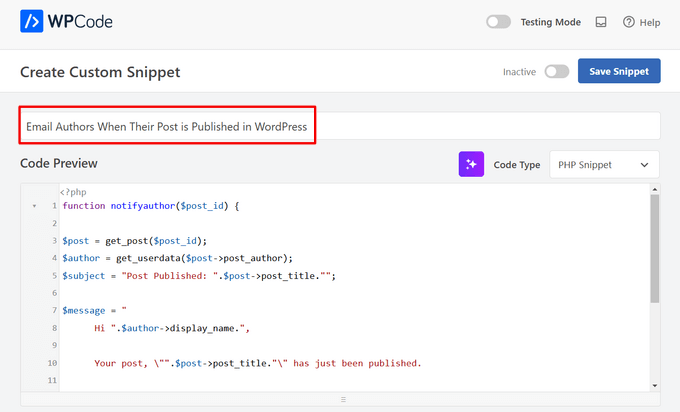
Task: Click the editor resize handle at bottom
Action: [343, 399]
